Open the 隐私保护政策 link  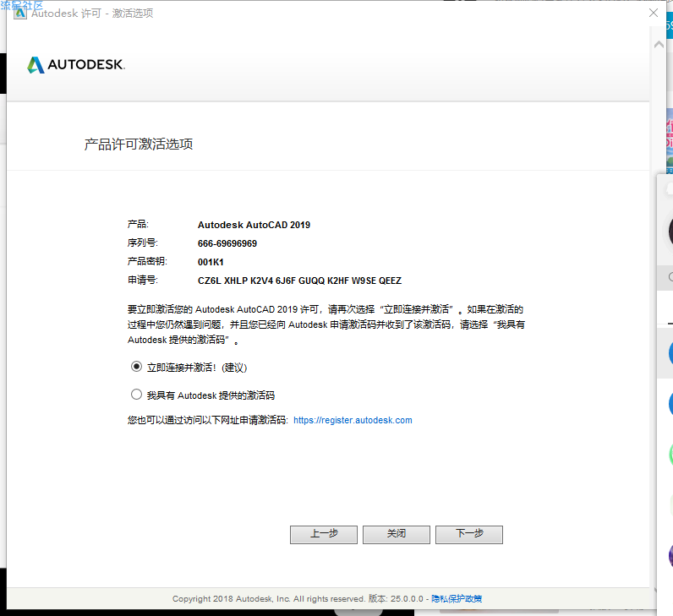[457, 599]
